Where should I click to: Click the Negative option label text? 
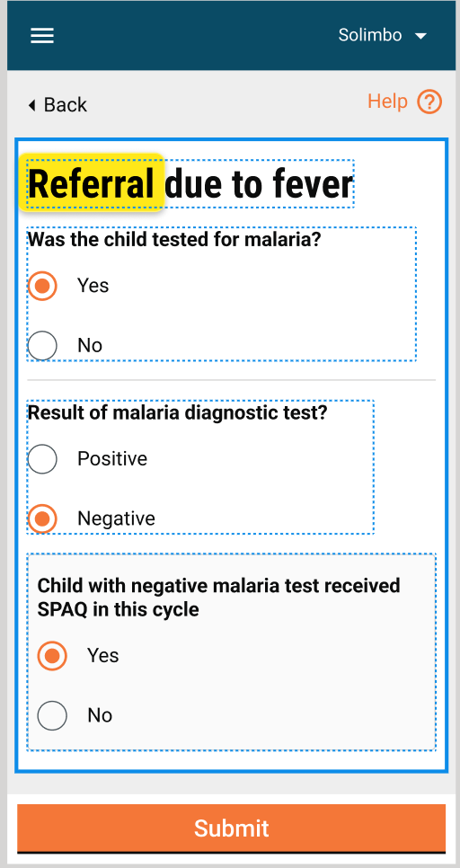(116, 518)
